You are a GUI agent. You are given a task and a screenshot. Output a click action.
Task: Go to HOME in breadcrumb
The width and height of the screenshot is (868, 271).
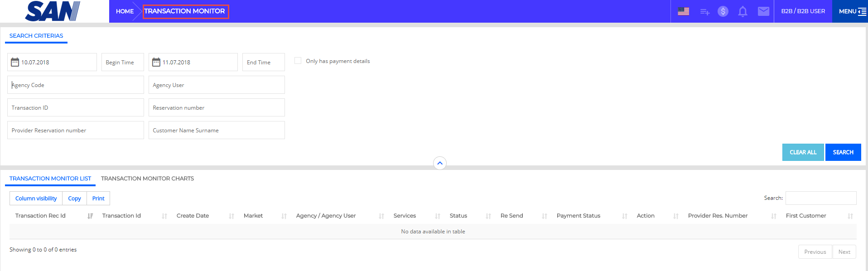[x=125, y=11]
